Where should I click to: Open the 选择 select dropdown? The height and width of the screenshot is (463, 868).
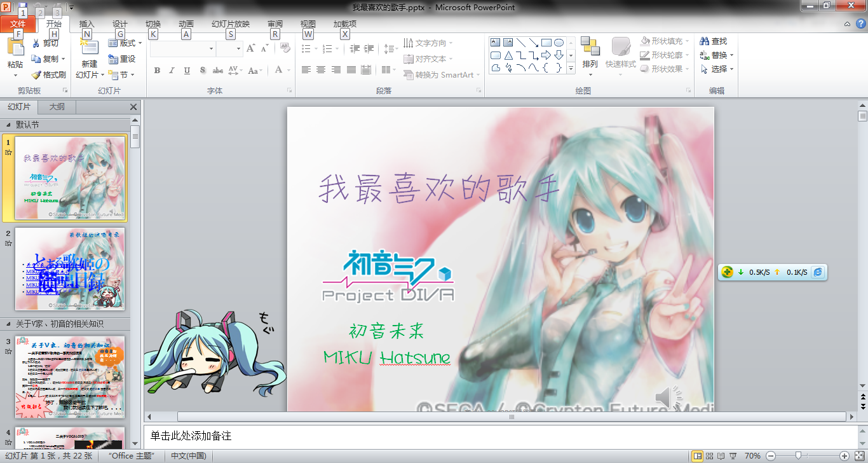717,69
